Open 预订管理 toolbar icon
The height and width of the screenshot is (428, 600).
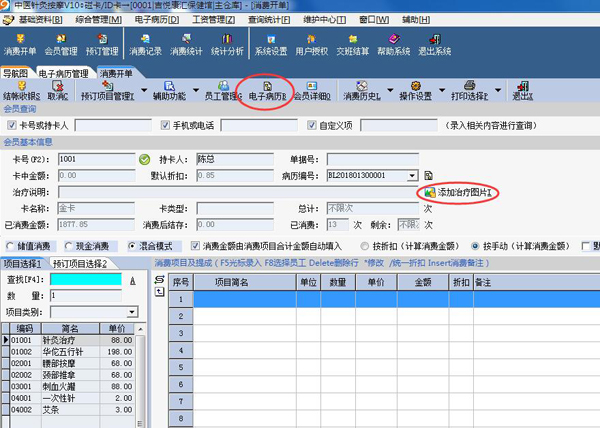coord(104,44)
